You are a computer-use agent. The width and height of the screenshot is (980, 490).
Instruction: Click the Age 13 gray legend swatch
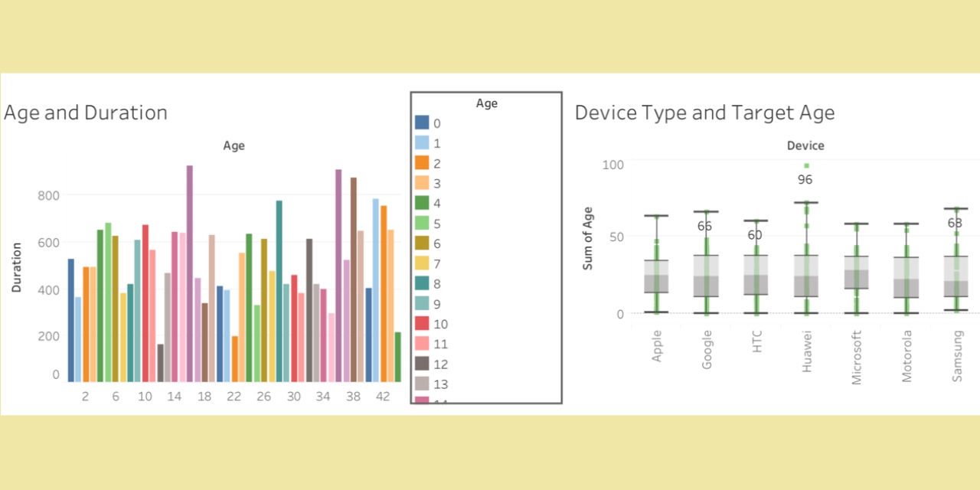click(x=423, y=384)
